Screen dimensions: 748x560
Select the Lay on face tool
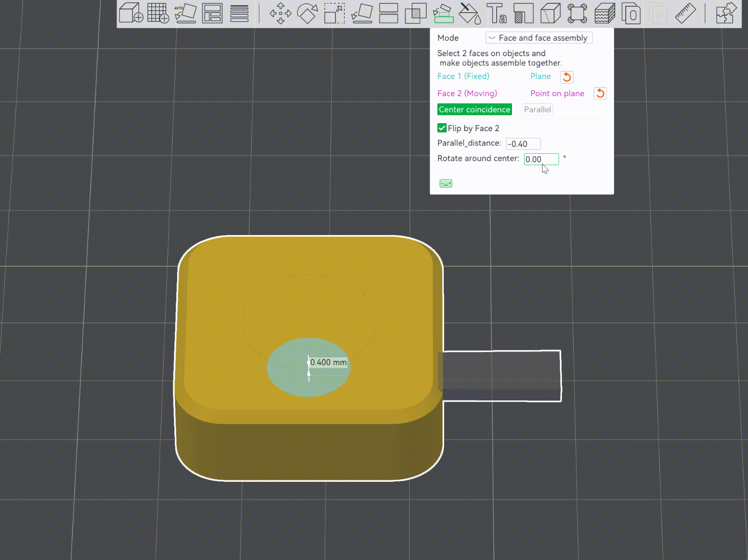(x=362, y=13)
